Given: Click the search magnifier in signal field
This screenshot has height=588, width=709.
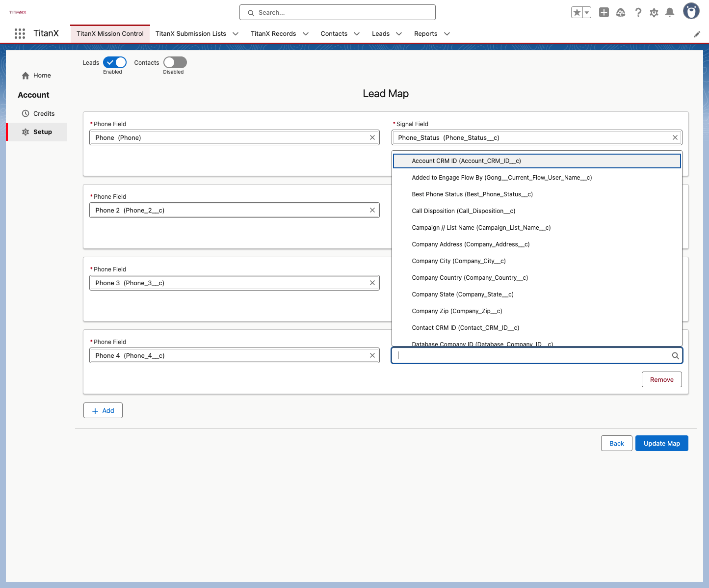Looking at the screenshot, I should [x=676, y=356].
